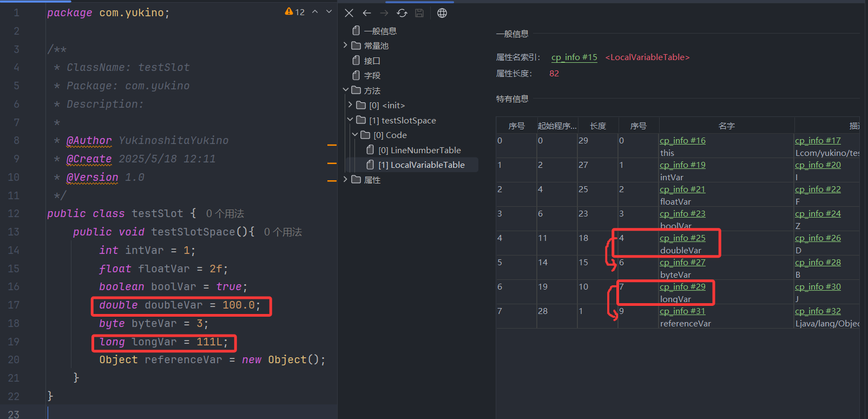Open the cp_info #15 attribute name link
The height and width of the screenshot is (419, 868).
574,57
